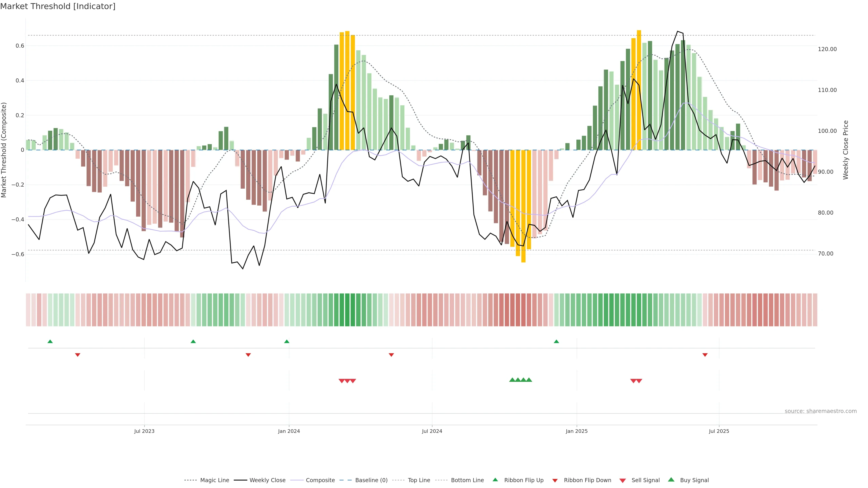Click the Market Threshold [Indicator] title
The width and height of the screenshot is (868, 488).
[58, 6]
